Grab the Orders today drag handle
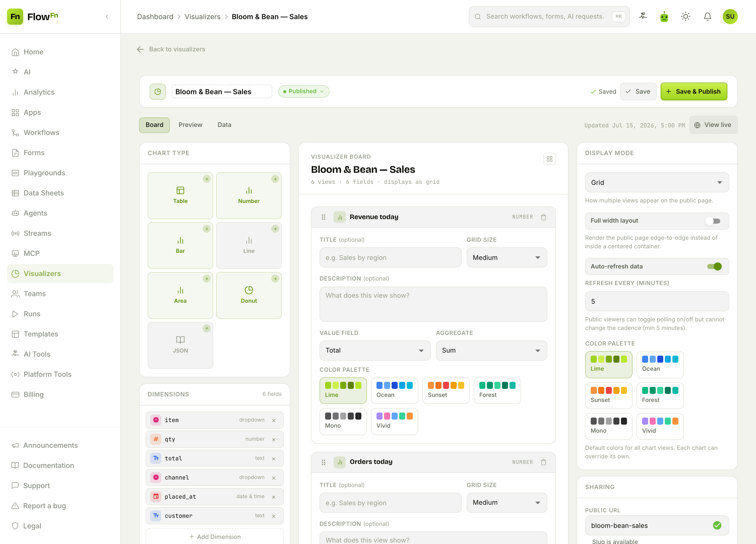The height and width of the screenshot is (544, 756). 323,462
